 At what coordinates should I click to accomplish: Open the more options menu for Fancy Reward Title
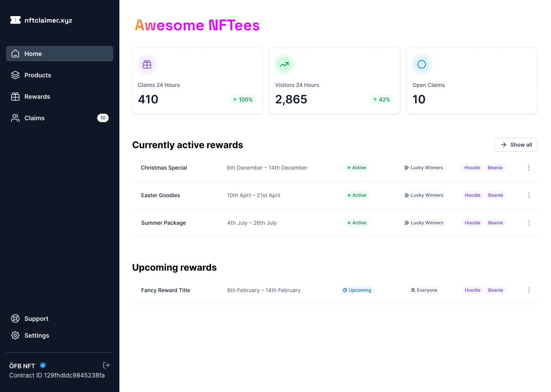tap(529, 290)
